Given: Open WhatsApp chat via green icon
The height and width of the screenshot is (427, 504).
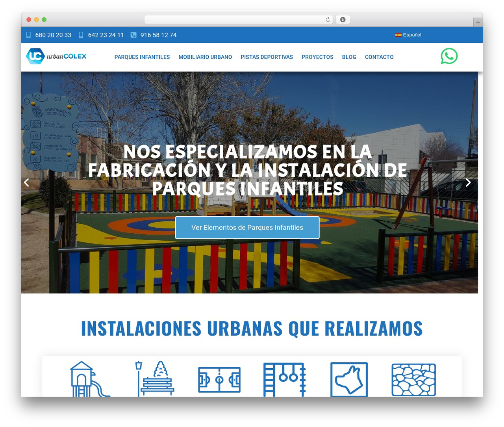Looking at the screenshot, I should [449, 56].
